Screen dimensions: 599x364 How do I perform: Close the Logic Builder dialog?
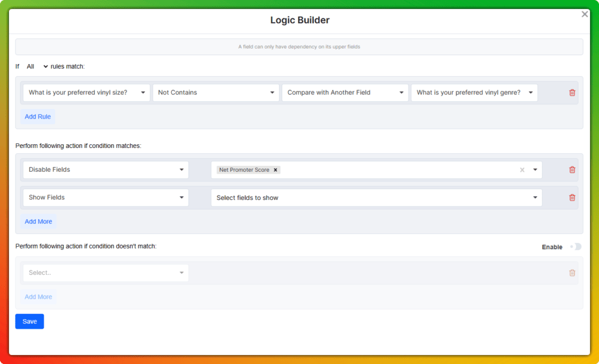(x=585, y=14)
